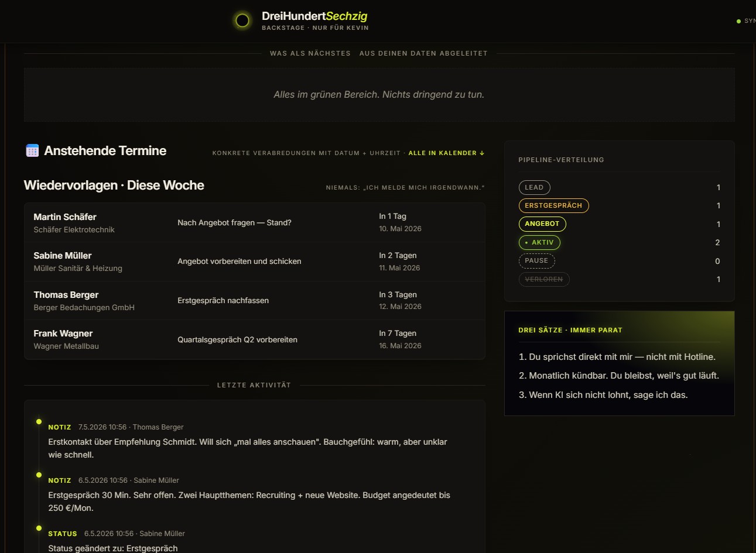Click the '10. Mai 2026' date
Image resolution: width=756 pixels, height=553 pixels.
coord(400,229)
